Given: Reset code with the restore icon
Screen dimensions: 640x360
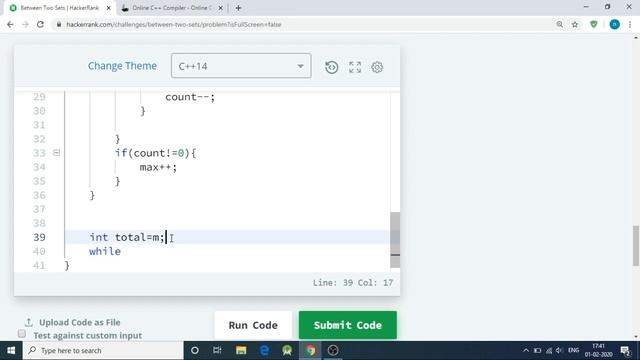Looking at the screenshot, I should click(x=331, y=67).
